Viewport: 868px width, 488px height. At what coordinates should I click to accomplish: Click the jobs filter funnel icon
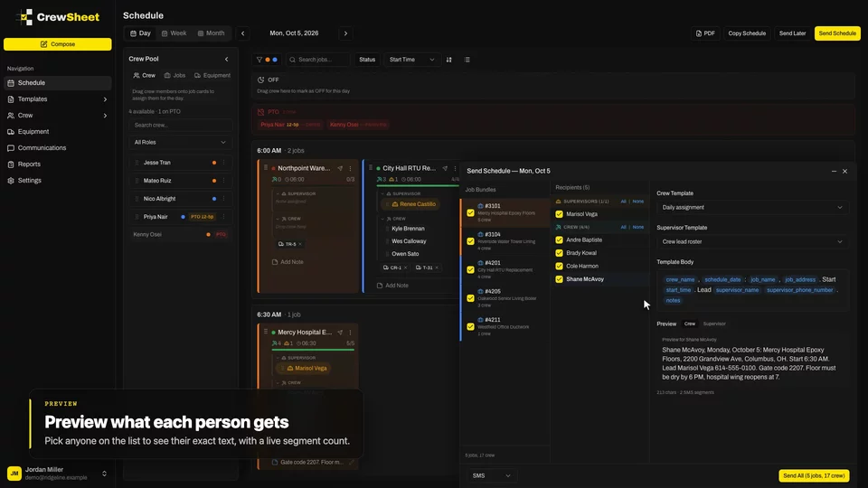point(259,60)
